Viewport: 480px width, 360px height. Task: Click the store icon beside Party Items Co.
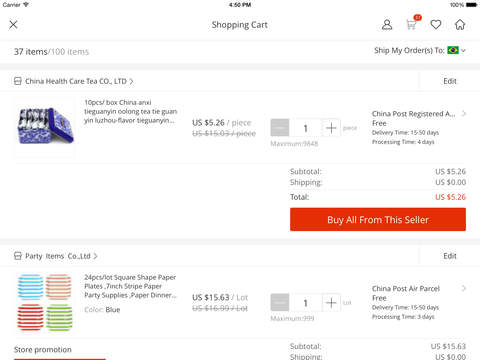pos(18,256)
